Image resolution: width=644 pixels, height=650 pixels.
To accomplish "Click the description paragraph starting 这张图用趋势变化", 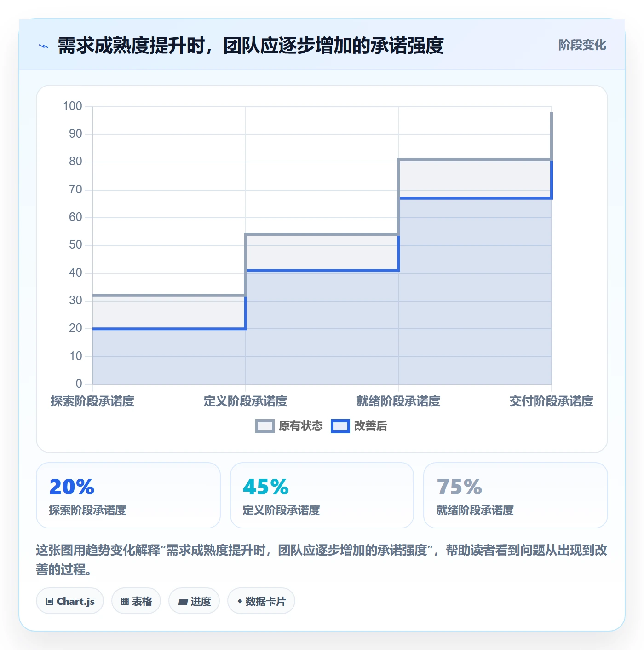I will (x=322, y=560).
